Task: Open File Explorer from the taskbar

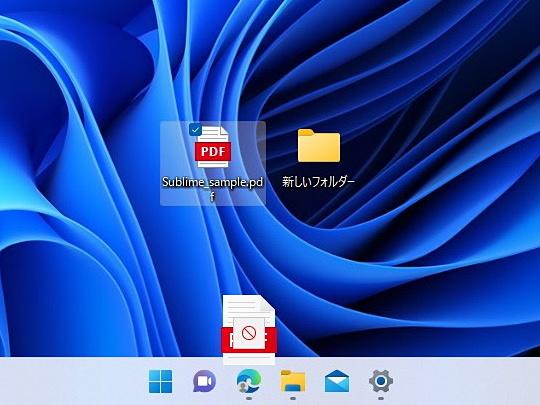Action: [x=293, y=381]
